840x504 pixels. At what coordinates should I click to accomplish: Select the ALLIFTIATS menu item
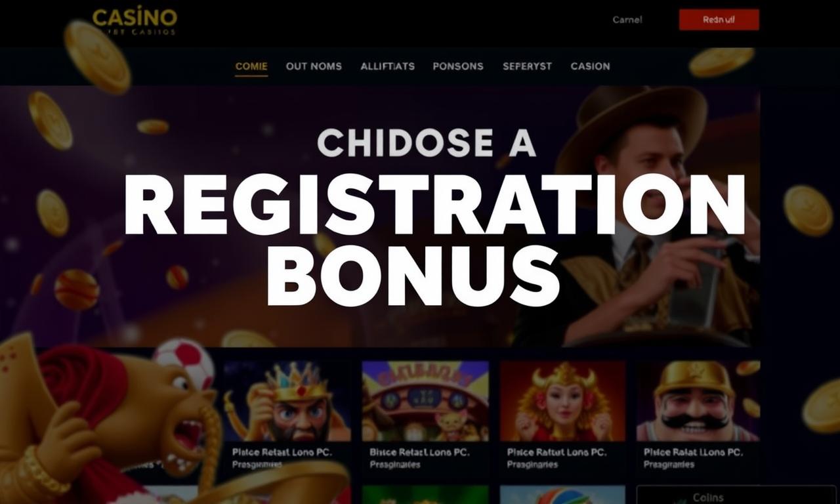pyautogui.click(x=387, y=66)
